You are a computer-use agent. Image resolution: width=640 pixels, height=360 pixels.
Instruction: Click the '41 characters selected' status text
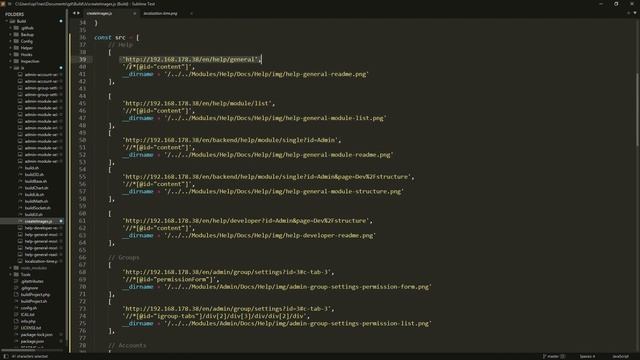click(x=30, y=356)
